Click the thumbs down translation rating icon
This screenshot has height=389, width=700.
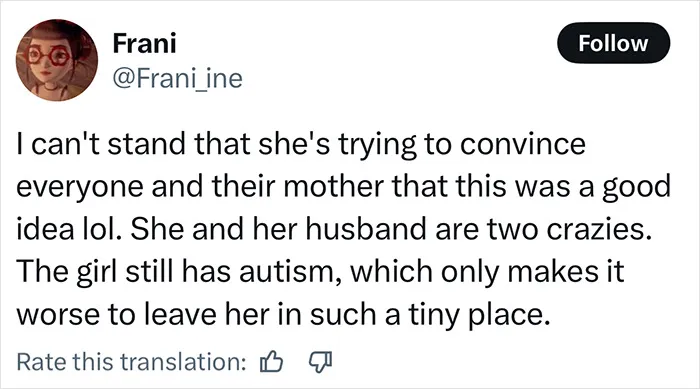coord(321,362)
